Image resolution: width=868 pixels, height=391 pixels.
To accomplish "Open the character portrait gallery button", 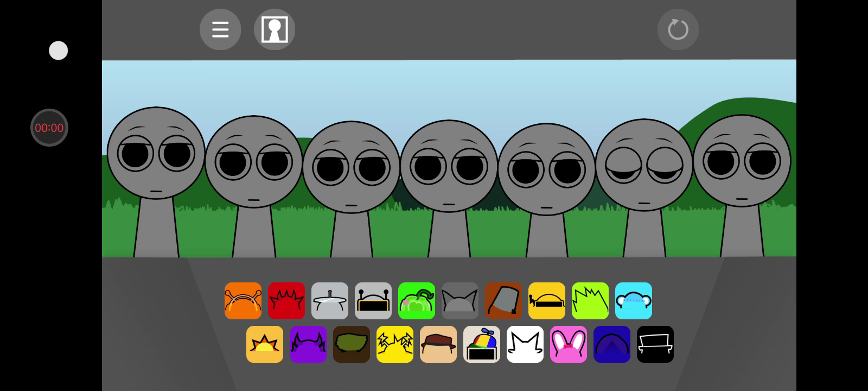I will click(x=275, y=29).
